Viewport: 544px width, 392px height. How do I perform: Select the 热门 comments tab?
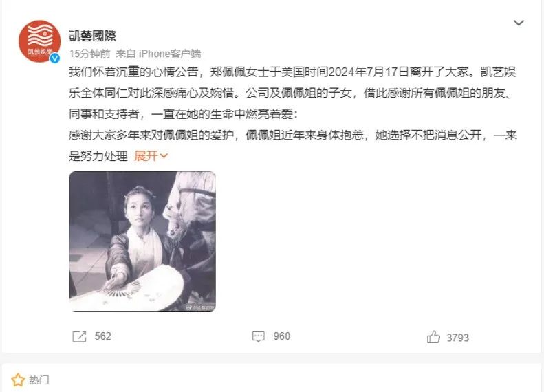tap(39, 380)
